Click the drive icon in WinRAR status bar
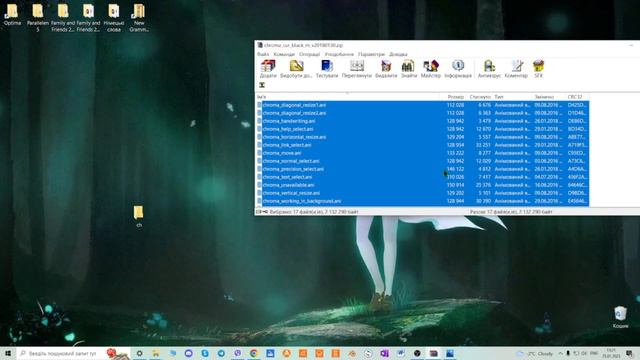 [x=259, y=212]
